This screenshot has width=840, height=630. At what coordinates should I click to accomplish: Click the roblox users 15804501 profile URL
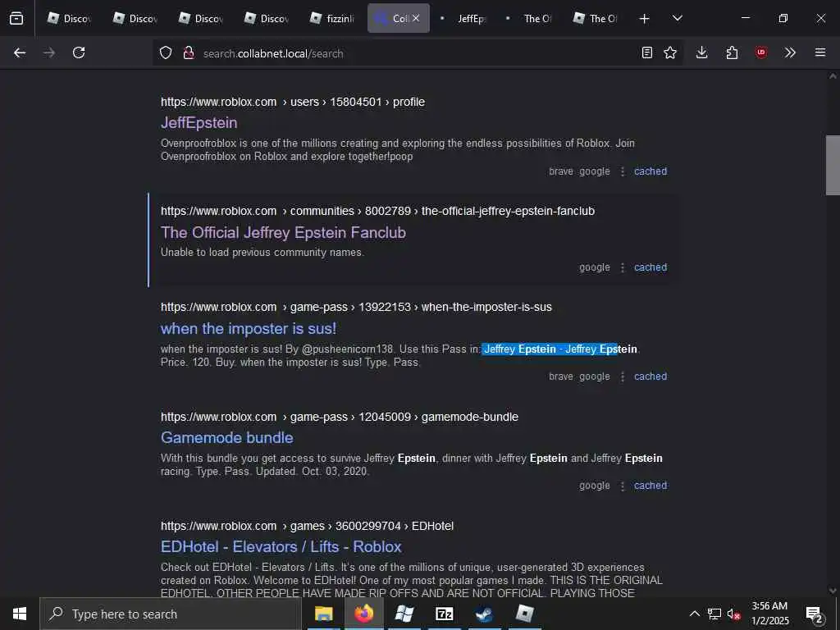(x=293, y=102)
